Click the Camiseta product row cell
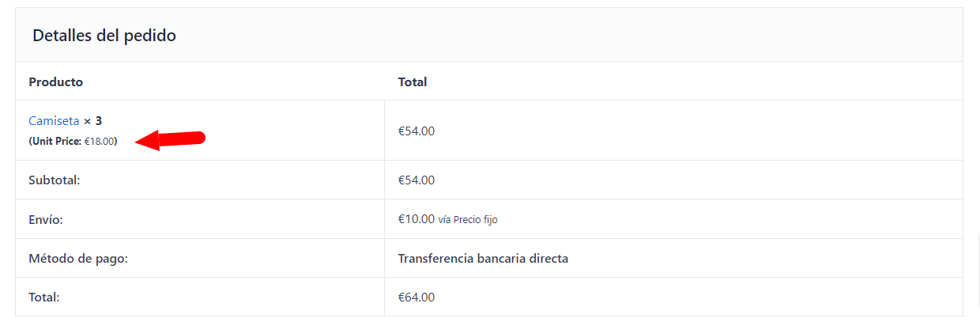The width and height of the screenshot is (980, 326). 200,131
